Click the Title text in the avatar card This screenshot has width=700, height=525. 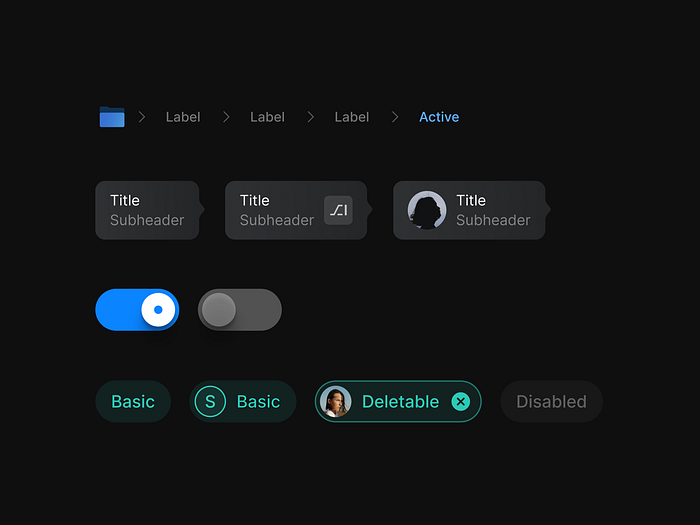pyautogui.click(x=471, y=200)
